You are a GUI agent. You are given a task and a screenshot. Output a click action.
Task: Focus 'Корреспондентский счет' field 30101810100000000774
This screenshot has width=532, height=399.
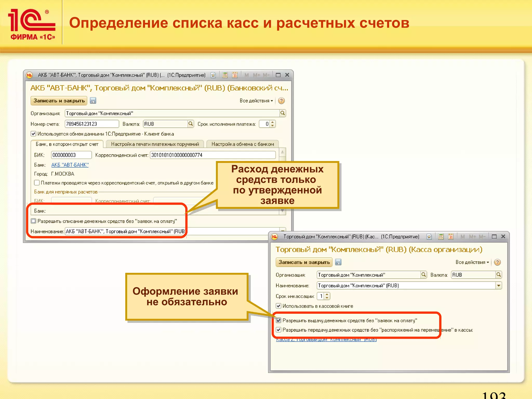[213, 155]
